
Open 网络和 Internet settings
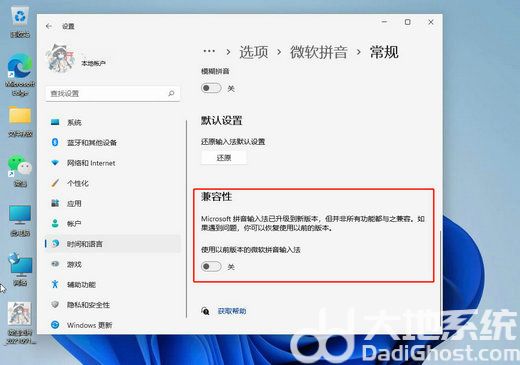(x=113, y=163)
